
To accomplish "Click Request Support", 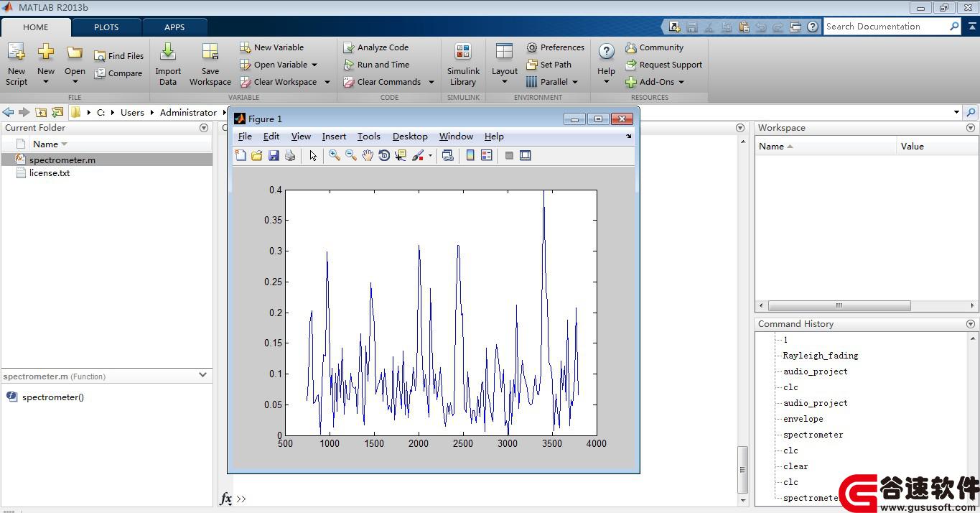I will [663, 65].
